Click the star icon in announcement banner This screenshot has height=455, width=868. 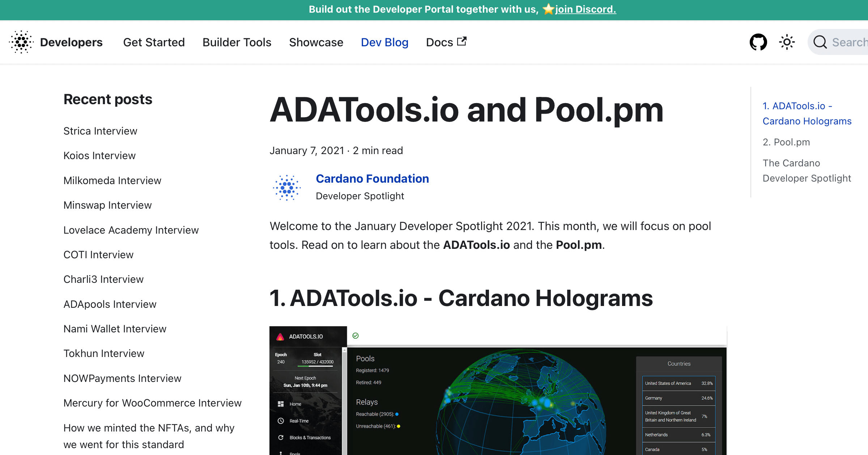click(x=548, y=9)
